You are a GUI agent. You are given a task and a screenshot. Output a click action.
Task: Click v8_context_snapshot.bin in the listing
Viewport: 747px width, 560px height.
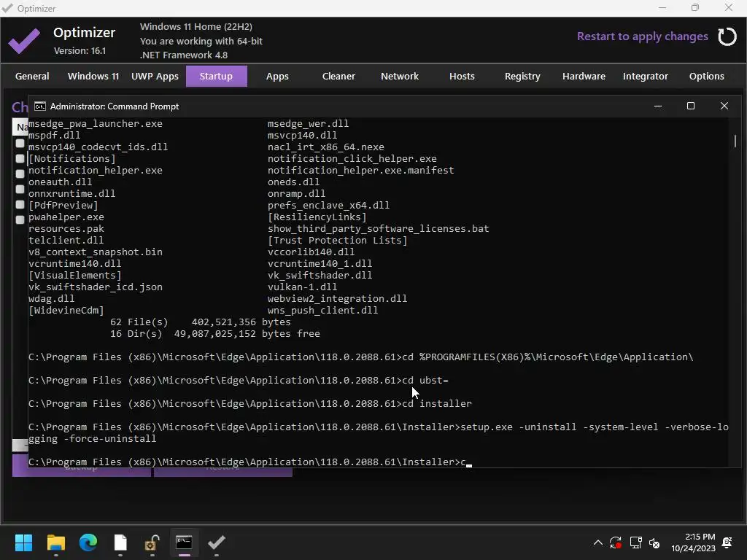96,252
